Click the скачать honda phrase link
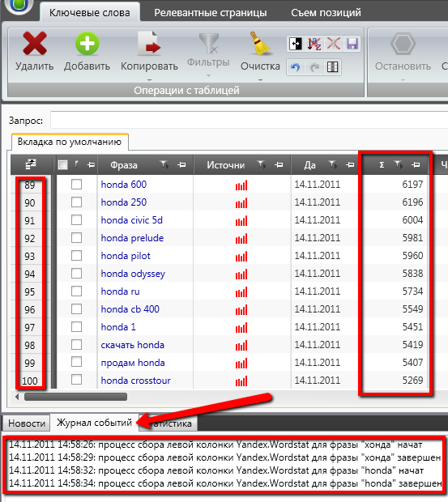Screen dimensions: 448x502 (x=133, y=345)
